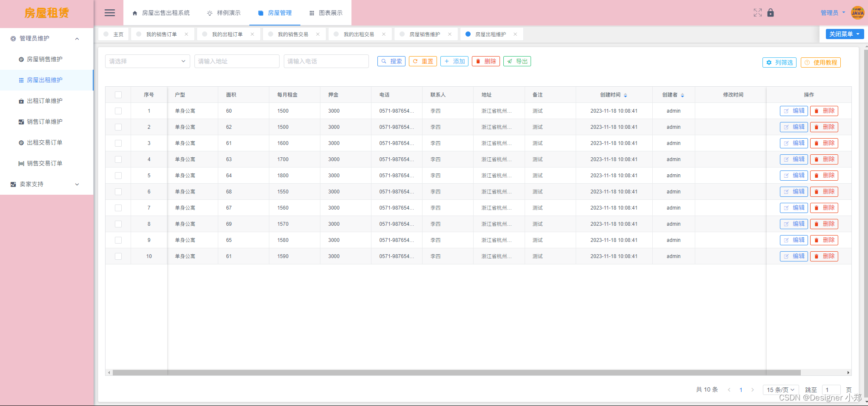Sort by 创建时间 using the column sort arrows
868x406 pixels.
[x=625, y=95]
